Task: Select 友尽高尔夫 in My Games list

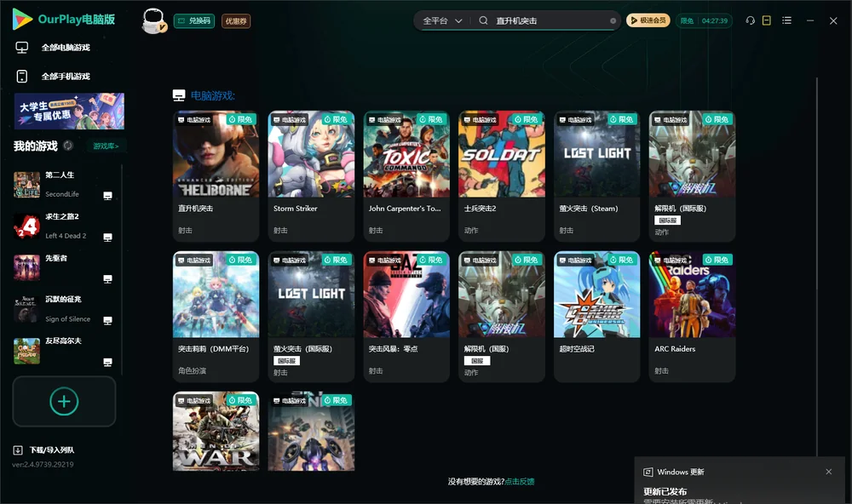Action: (x=63, y=341)
